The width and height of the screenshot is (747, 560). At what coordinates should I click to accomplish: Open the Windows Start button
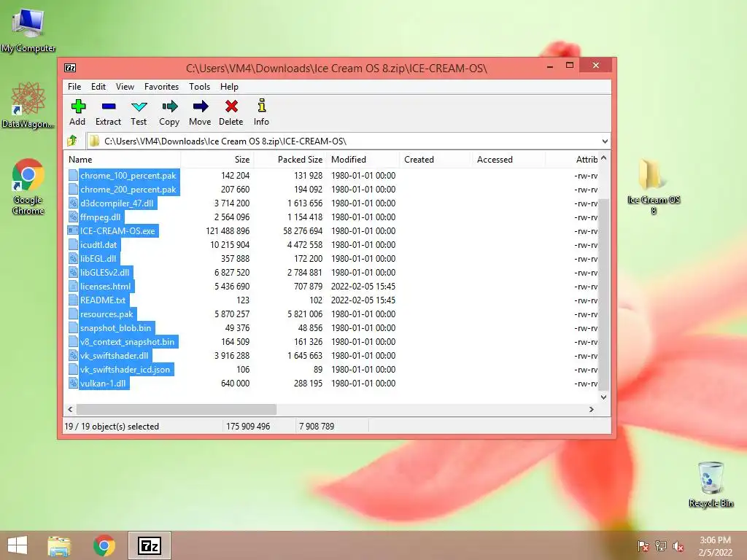click(18, 545)
